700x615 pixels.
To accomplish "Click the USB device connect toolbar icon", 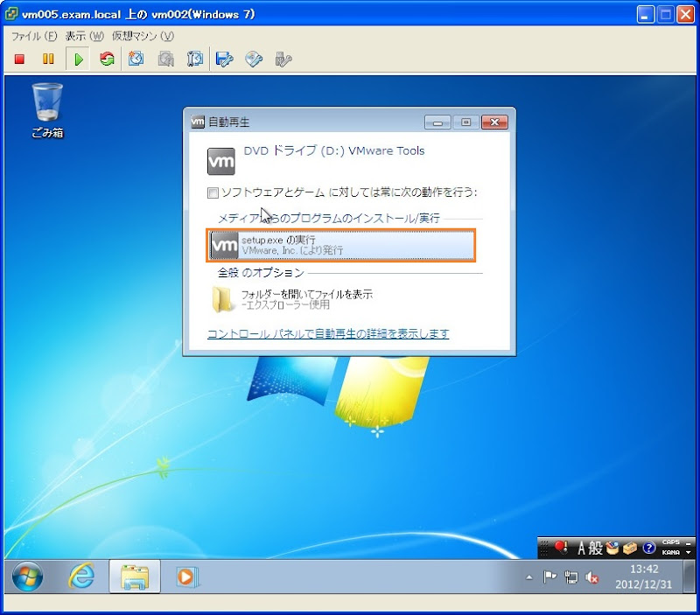I will [x=283, y=59].
